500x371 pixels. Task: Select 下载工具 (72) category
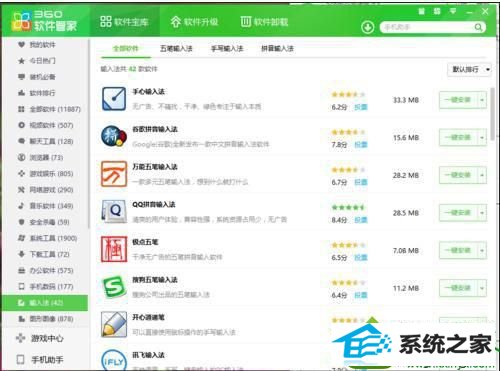click(44, 254)
